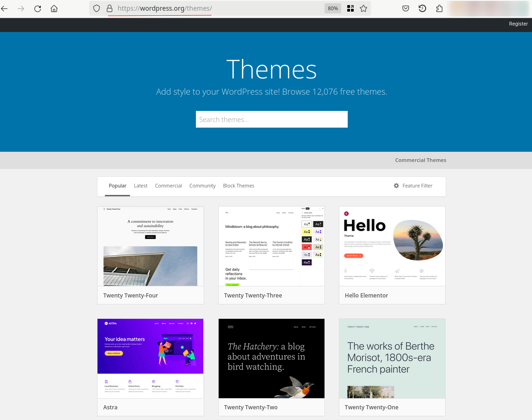Click the browser reload icon
Screen dimensions: 532x420
[38, 8]
